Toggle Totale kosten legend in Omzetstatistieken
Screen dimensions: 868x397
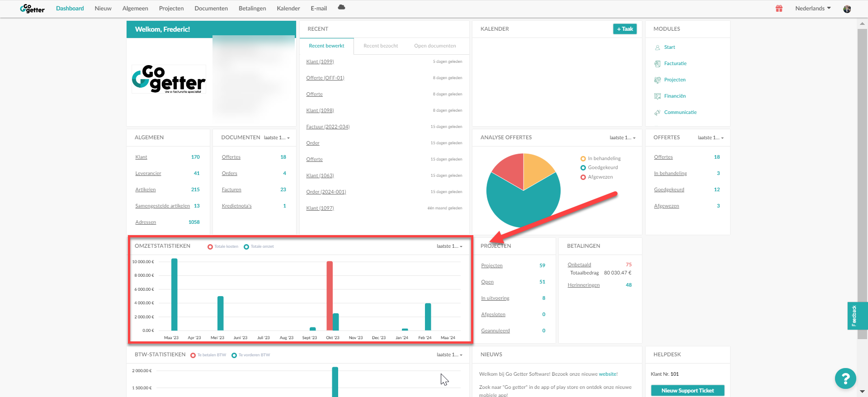pos(223,246)
